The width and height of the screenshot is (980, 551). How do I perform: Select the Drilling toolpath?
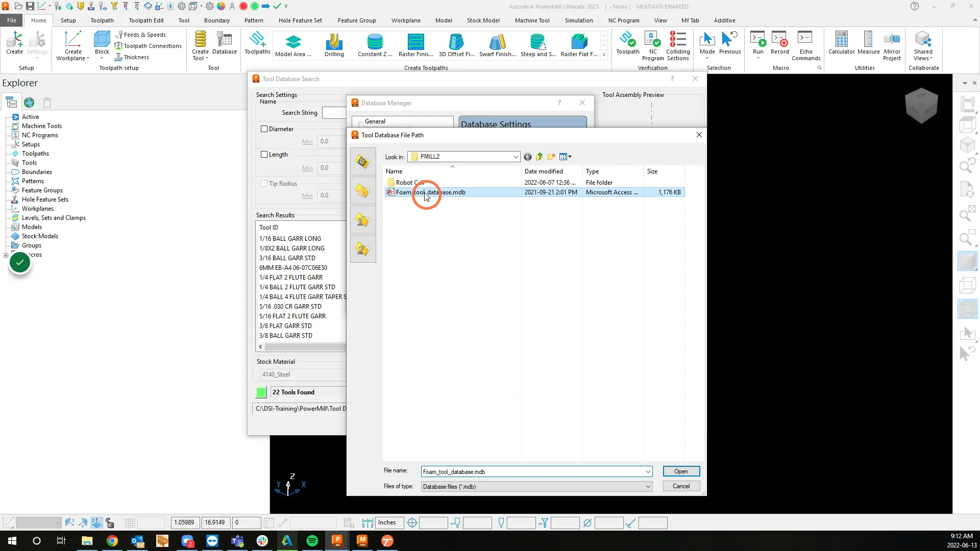334,45
